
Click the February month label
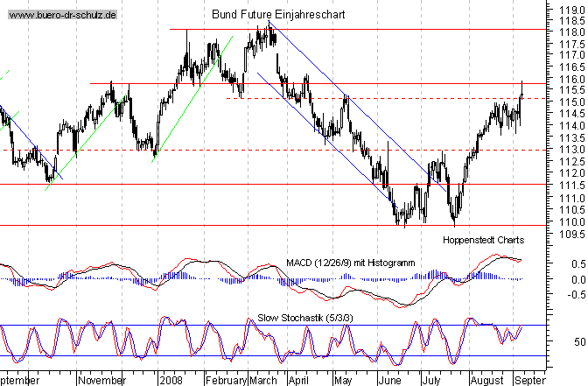[x=226, y=381]
